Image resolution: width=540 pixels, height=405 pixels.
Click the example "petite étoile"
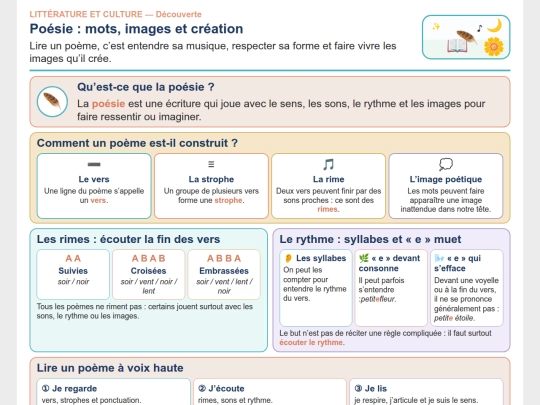pos(454,318)
